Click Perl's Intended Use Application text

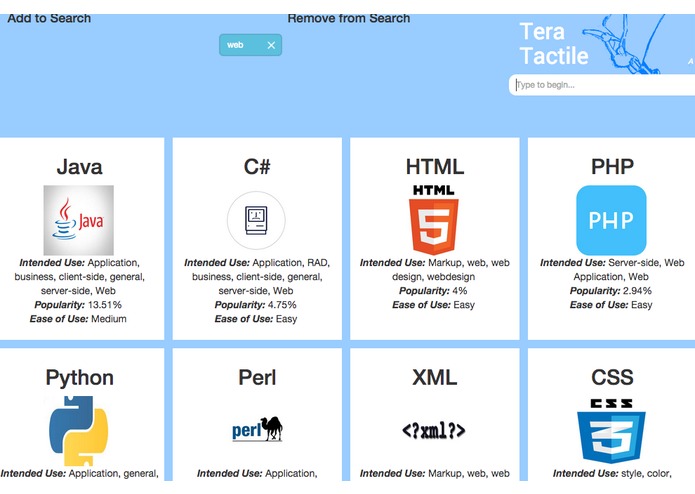[257, 474]
